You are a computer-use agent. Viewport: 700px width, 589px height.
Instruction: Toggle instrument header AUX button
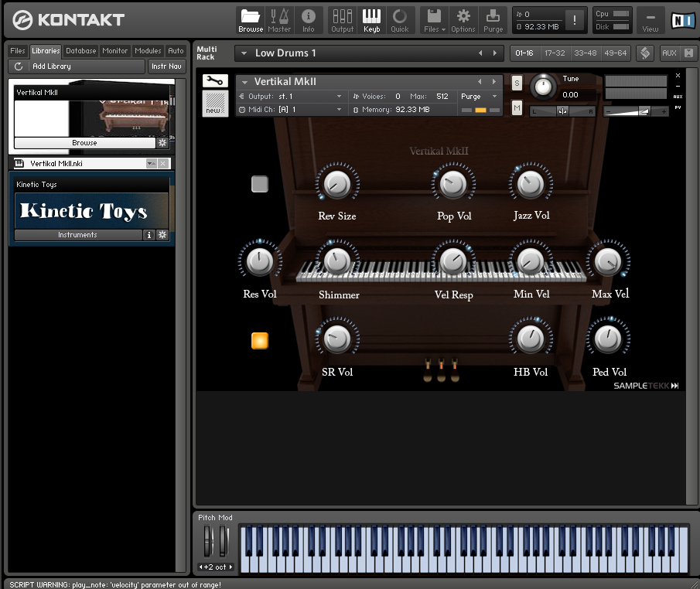[678, 97]
